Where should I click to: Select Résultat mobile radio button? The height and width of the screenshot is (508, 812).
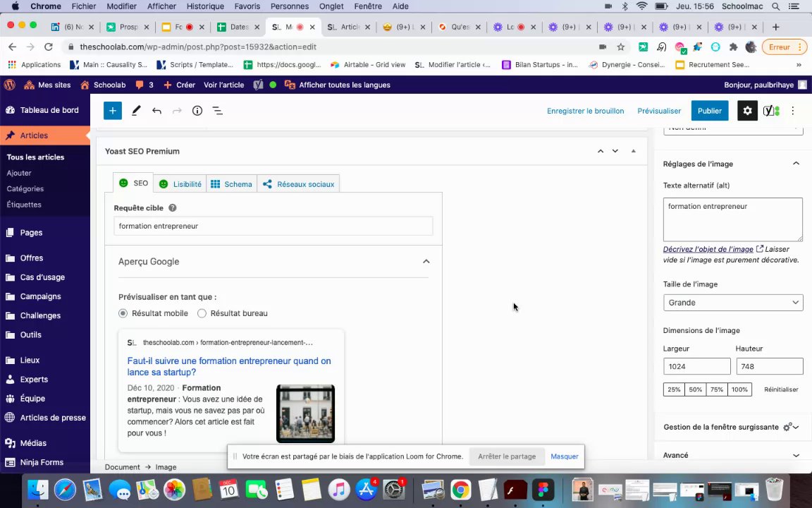click(x=123, y=313)
